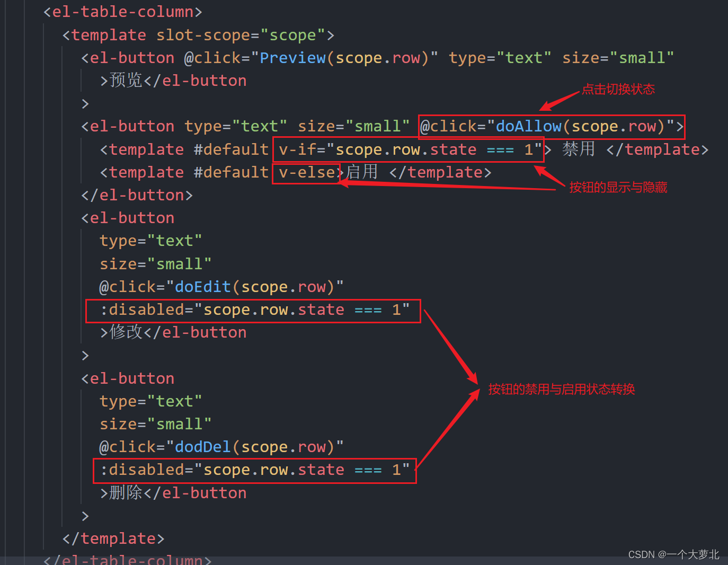Viewport: 728px width, 565px height.
Task: Click the 修改 closing el-button line
Action: [173, 332]
